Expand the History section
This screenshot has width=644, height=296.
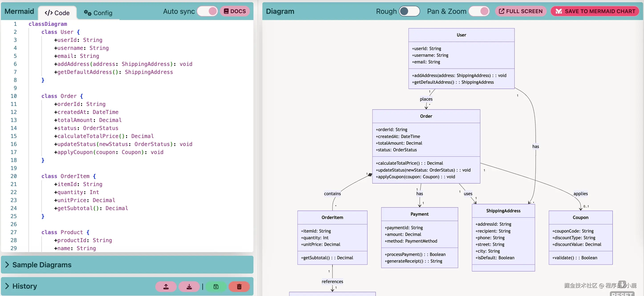[24, 286]
